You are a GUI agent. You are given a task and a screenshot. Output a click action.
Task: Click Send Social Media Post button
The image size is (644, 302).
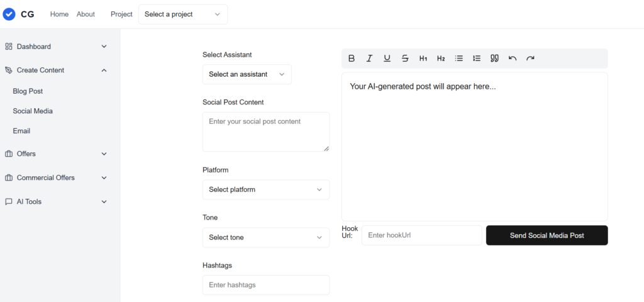click(x=547, y=235)
